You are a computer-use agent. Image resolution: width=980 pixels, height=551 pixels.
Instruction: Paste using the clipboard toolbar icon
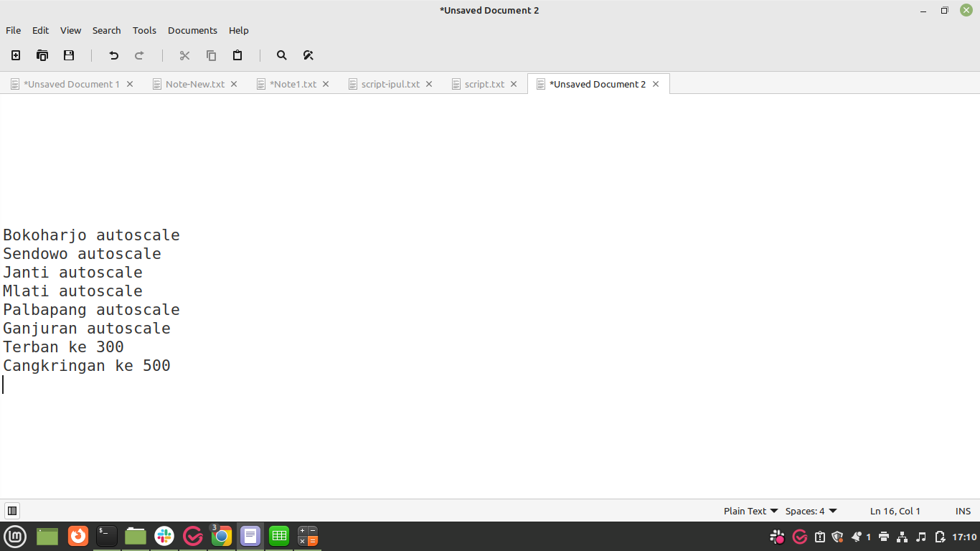click(237, 55)
